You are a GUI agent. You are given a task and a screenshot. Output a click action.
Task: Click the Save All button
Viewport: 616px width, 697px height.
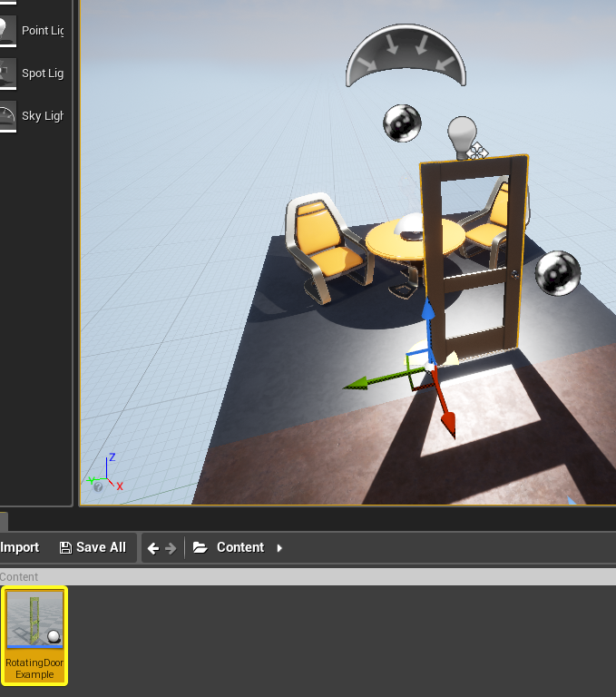(x=93, y=548)
